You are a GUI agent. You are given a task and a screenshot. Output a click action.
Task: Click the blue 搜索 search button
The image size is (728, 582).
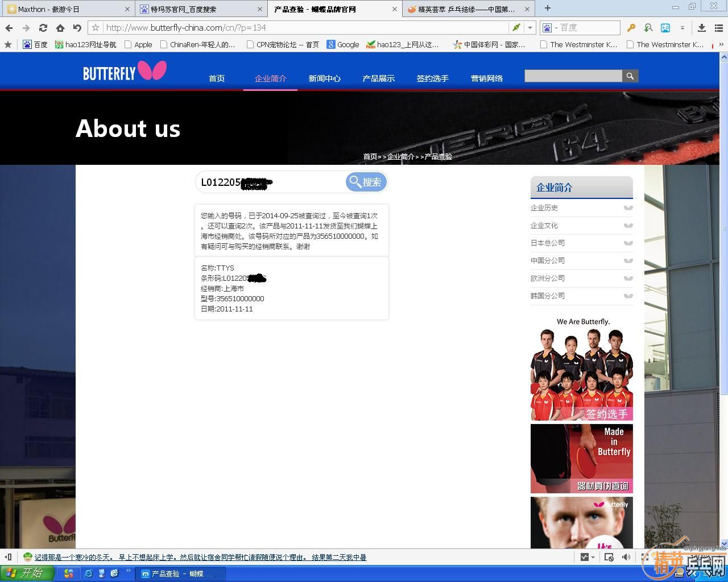(366, 182)
